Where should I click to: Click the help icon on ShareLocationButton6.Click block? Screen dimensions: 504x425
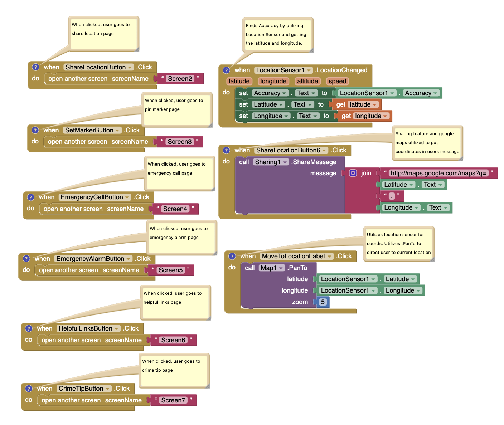(226, 150)
